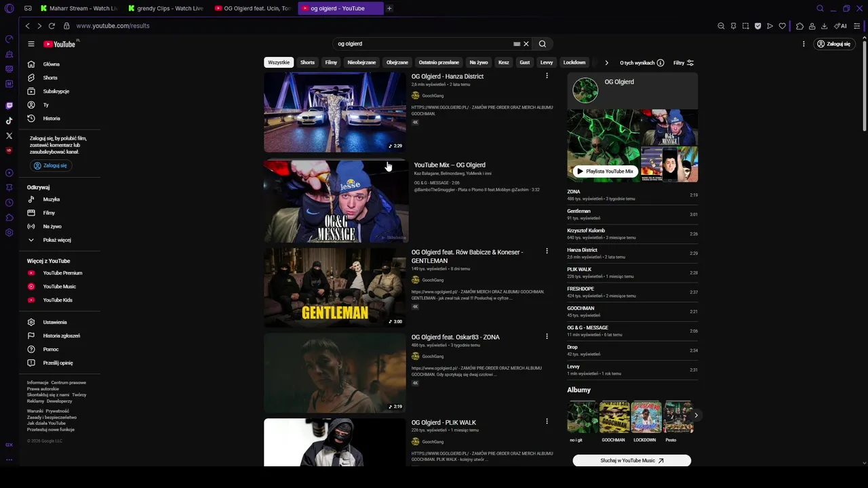
Task: Select the Lockdown filter chip
Action: tap(574, 62)
